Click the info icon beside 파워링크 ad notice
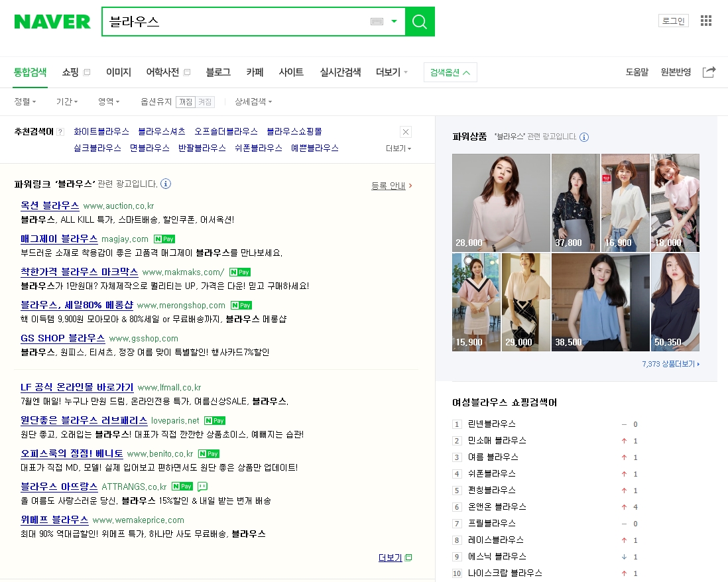Image resolution: width=728 pixels, height=582 pixels. (166, 184)
